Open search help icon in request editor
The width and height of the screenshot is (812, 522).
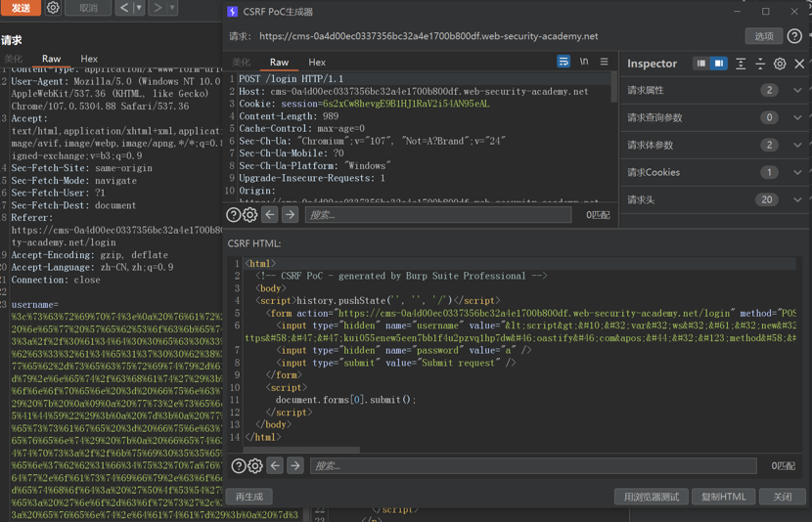point(234,215)
